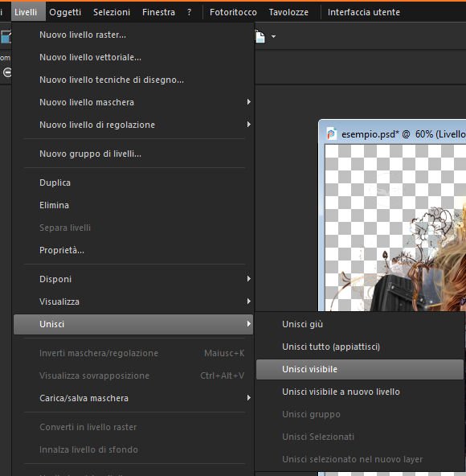The width and height of the screenshot is (466, 476).
Task: Expand Carica/salva maschera submenu
Action: pyautogui.click(x=133, y=398)
